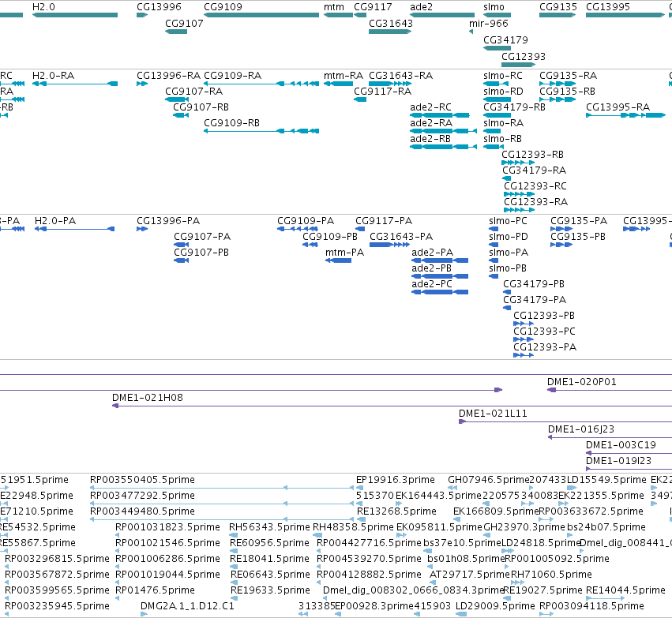Select the CG31643 gene label
The height and width of the screenshot is (618, 672).
point(391,24)
